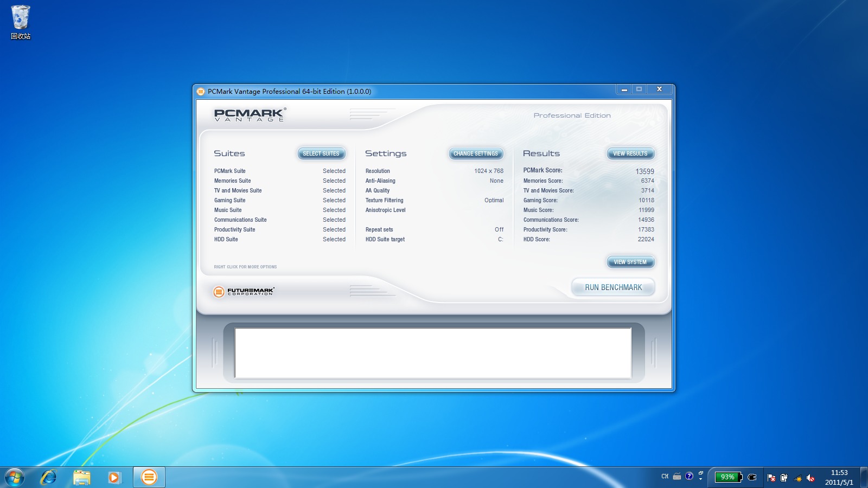Minimize the PCMark Vantage window

(624, 89)
